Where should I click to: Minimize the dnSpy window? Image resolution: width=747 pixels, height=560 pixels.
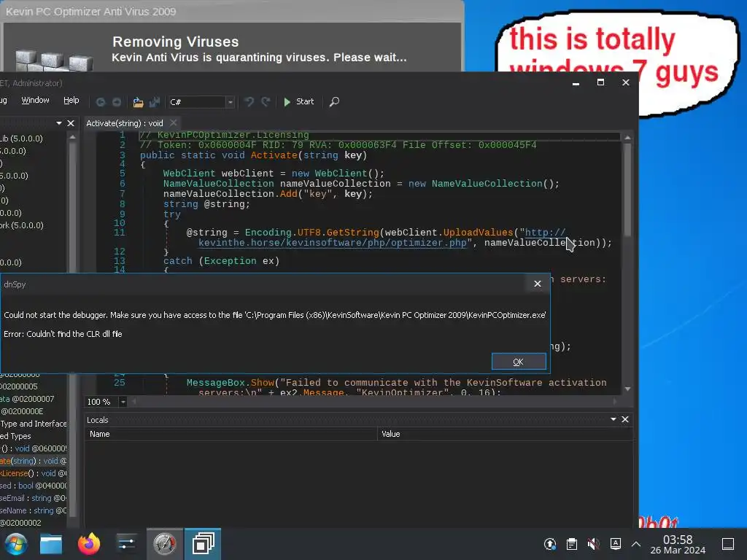[576, 83]
